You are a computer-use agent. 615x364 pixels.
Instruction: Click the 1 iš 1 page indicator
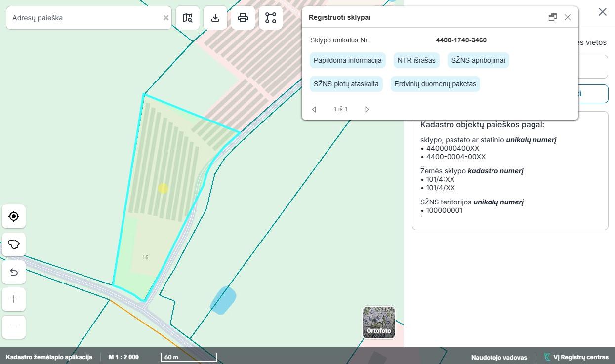tap(340, 109)
